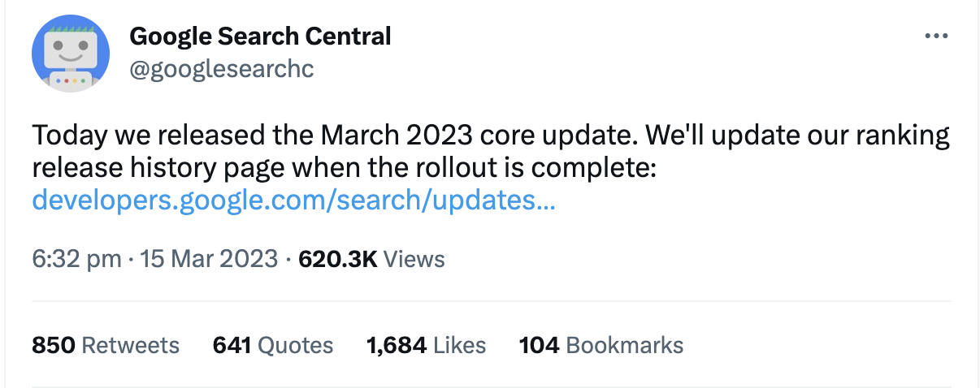Image resolution: width=980 pixels, height=388 pixels.
Task: Click the Retweets label word
Action: coord(131,345)
